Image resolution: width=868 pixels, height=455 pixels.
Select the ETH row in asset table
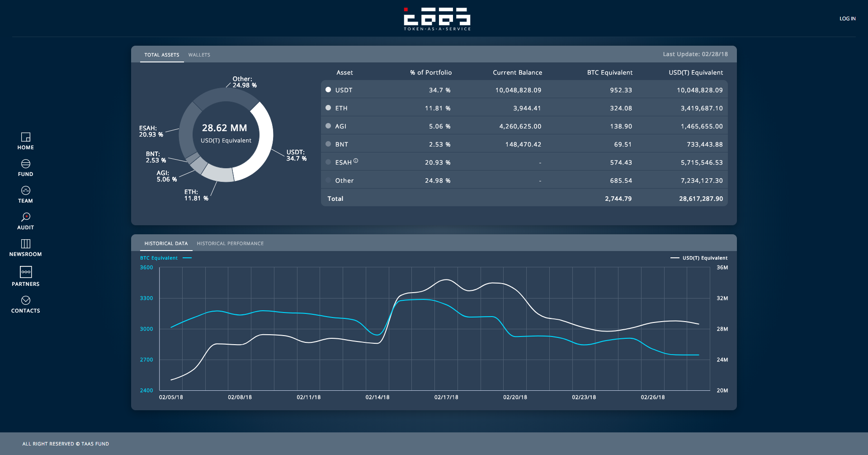[x=524, y=108]
